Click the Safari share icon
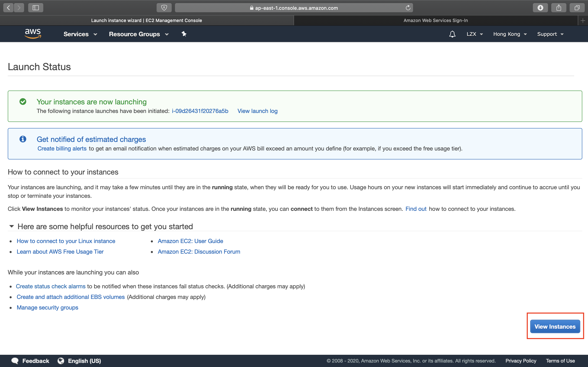The height and width of the screenshot is (367, 588). [x=559, y=8]
